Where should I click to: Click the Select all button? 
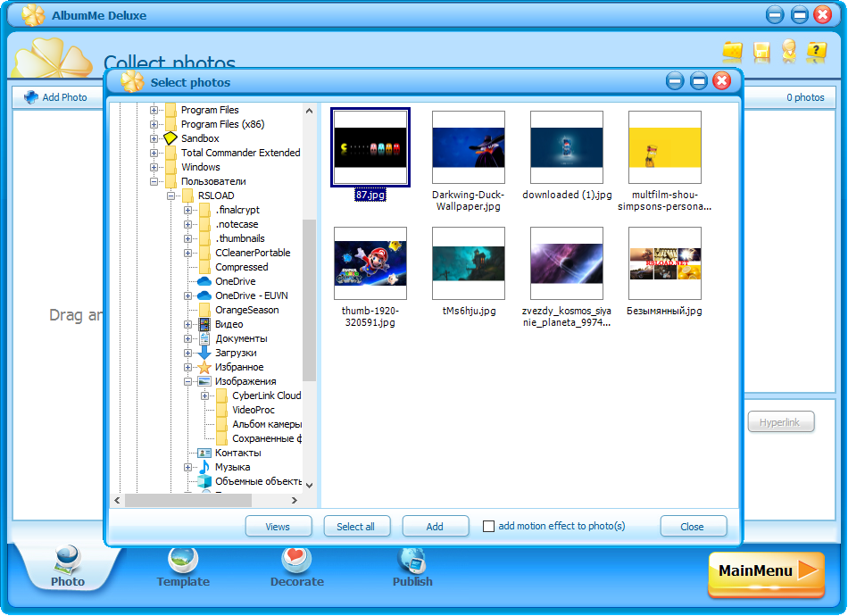click(x=356, y=526)
